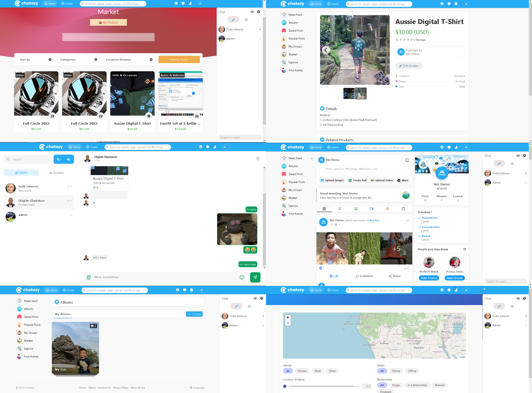Expand News Feed sidebar arrow on feed page

pyautogui.click(x=312, y=159)
